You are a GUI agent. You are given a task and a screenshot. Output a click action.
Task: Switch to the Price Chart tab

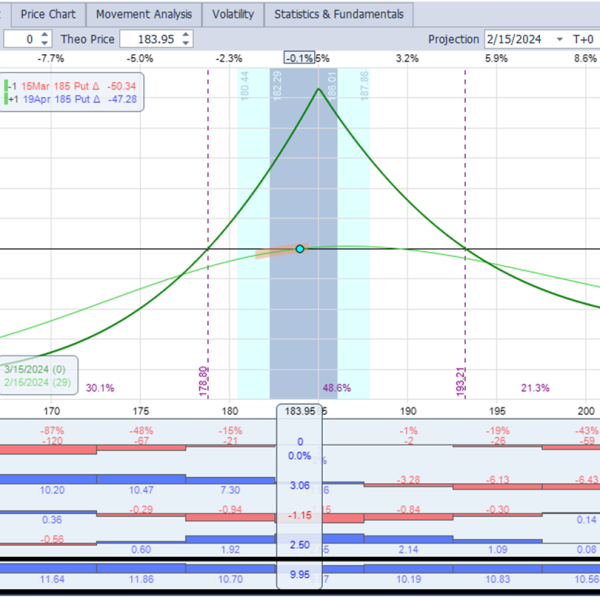(x=47, y=15)
